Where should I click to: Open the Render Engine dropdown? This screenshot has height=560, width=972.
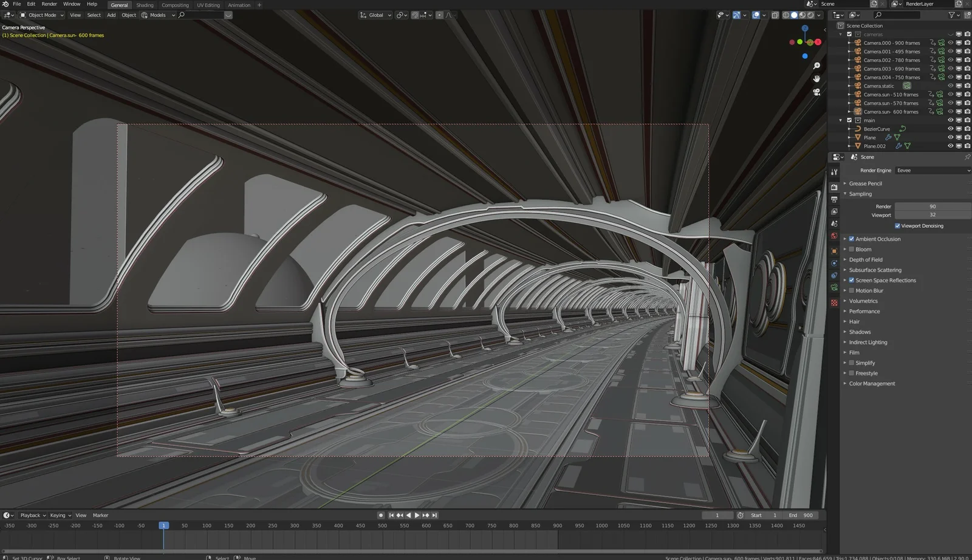tap(933, 170)
